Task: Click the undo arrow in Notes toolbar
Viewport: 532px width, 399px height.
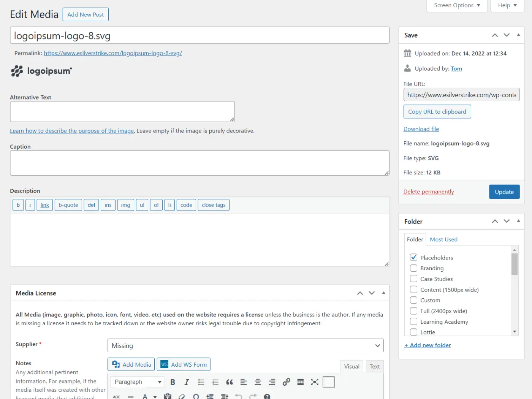Action: (x=239, y=396)
